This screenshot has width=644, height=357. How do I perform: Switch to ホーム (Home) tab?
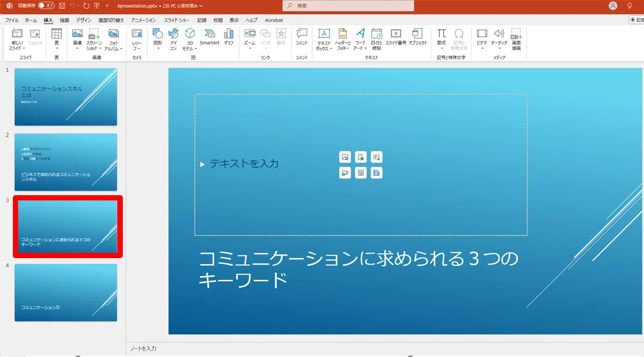tap(31, 20)
